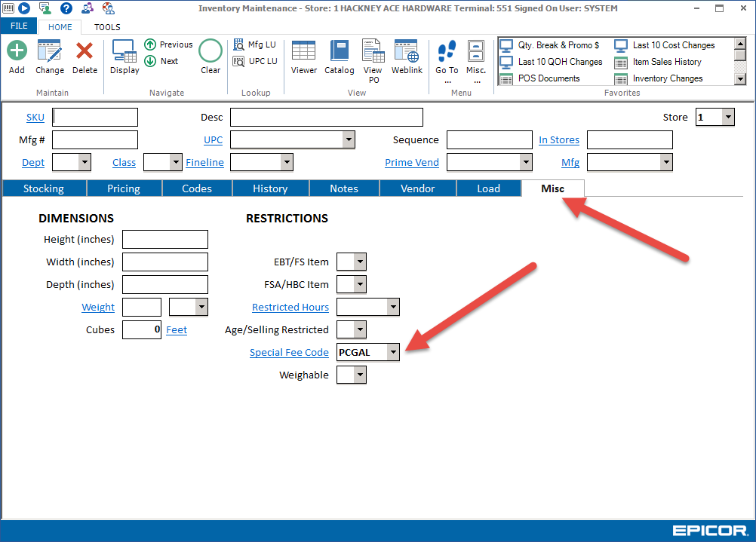The image size is (756, 542).
Task: Expand the EBT/FS Item dropdown
Action: 360,262
